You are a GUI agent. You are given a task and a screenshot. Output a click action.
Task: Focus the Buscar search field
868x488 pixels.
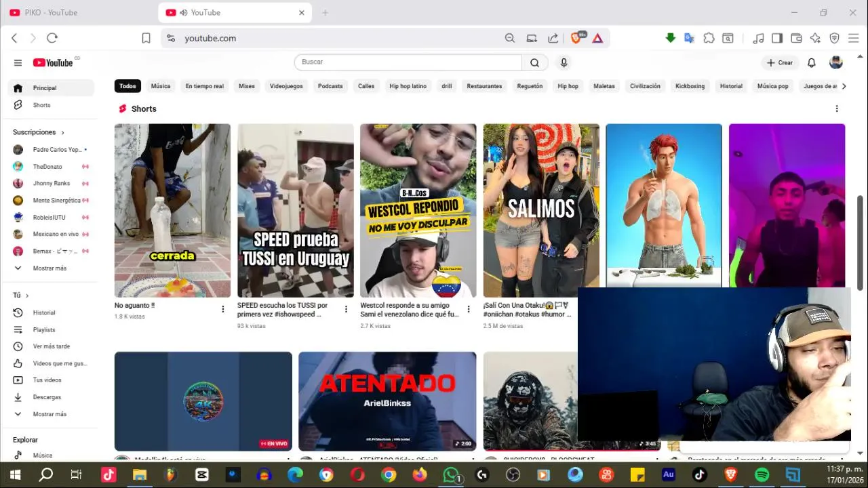pyautogui.click(x=408, y=62)
